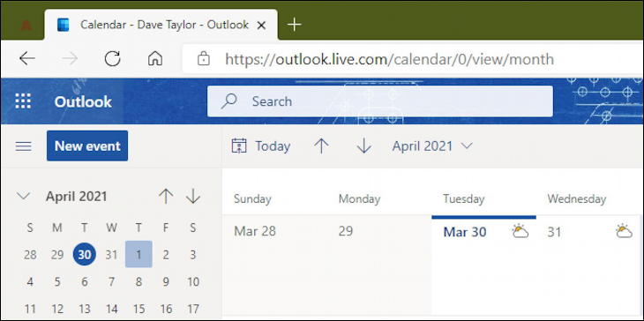Click the Monday column header
Image resolution: width=644 pixels, height=321 pixels.
click(x=359, y=199)
